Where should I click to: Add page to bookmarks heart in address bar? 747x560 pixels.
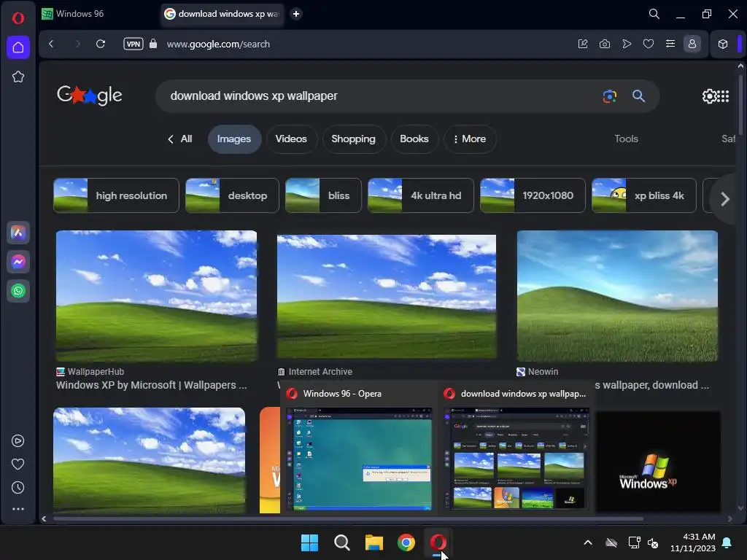649,44
